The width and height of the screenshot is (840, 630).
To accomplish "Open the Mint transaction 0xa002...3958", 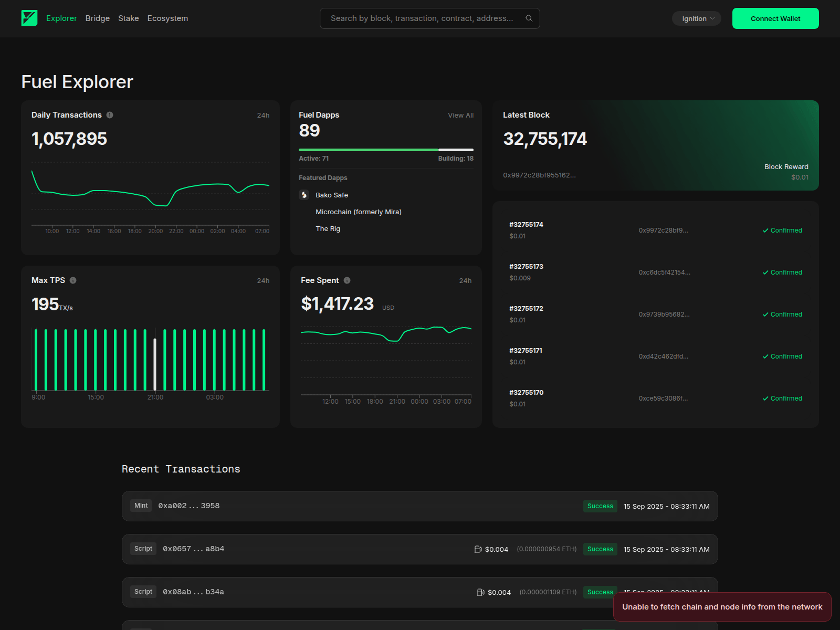I will (x=188, y=506).
